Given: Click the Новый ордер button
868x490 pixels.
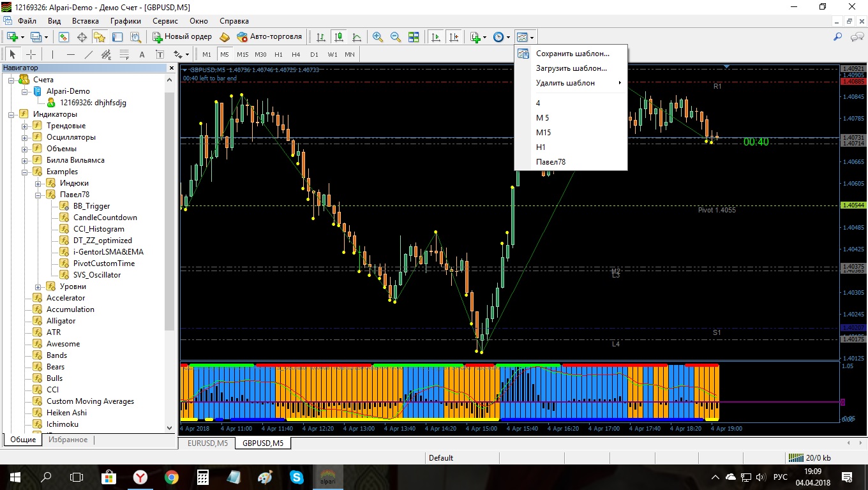Looking at the screenshot, I should pos(183,37).
